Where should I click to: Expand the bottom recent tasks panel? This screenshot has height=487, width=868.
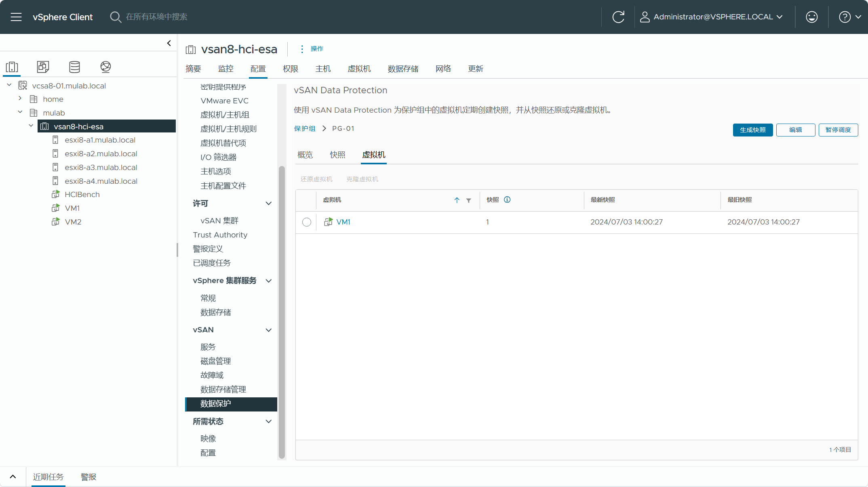(x=13, y=477)
